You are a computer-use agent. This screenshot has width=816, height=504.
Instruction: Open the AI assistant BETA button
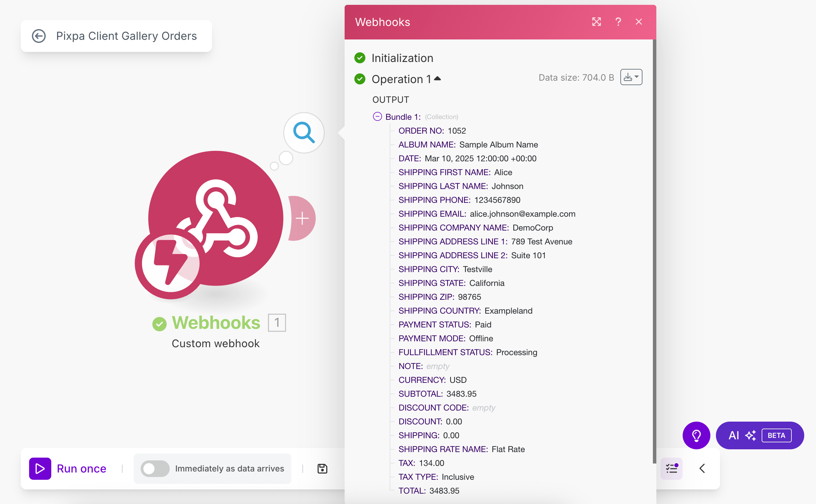coord(760,435)
